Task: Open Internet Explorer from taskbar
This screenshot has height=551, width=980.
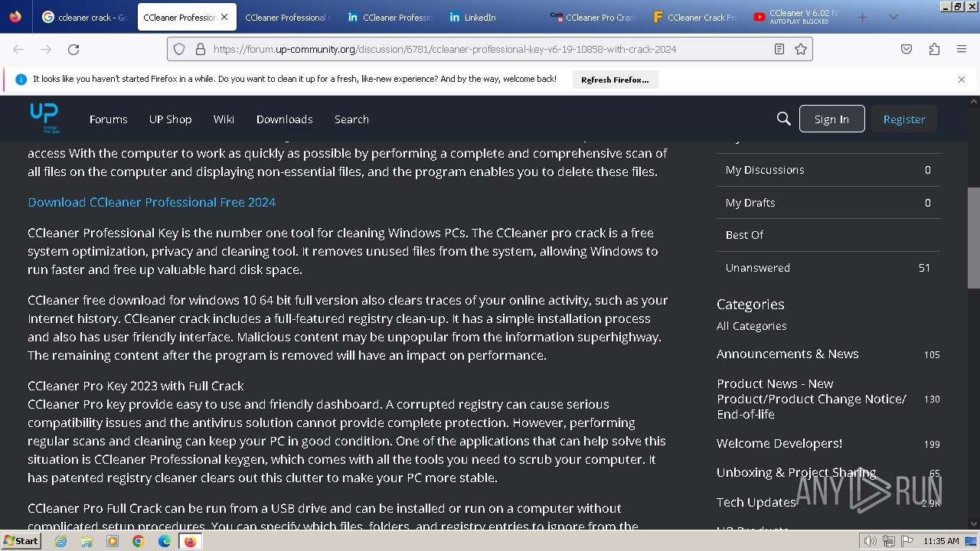Action: (x=61, y=541)
